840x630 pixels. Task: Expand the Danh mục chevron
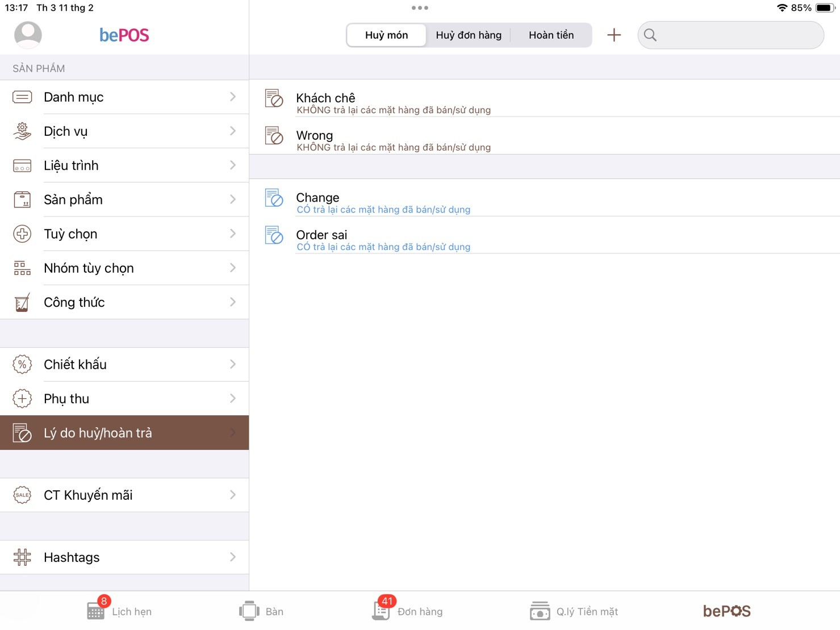[233, 97]
